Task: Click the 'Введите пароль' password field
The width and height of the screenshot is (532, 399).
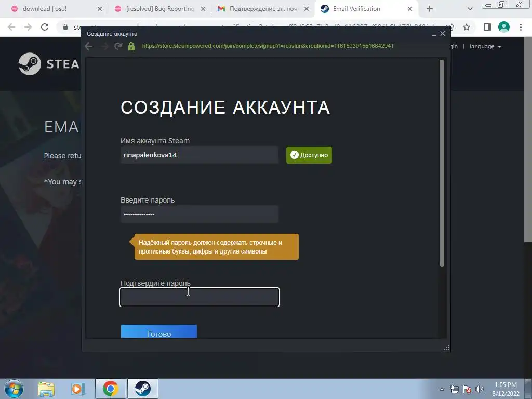Action: tap(199, 214)
